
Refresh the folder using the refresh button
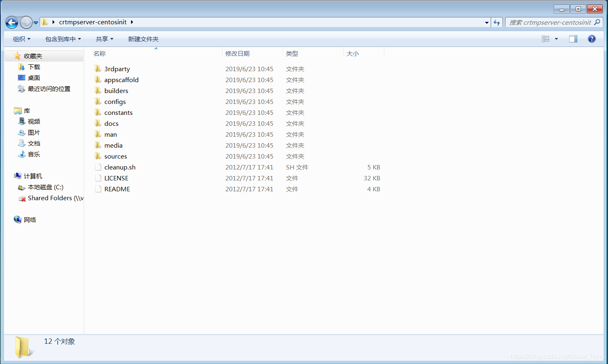click(497, 23)
